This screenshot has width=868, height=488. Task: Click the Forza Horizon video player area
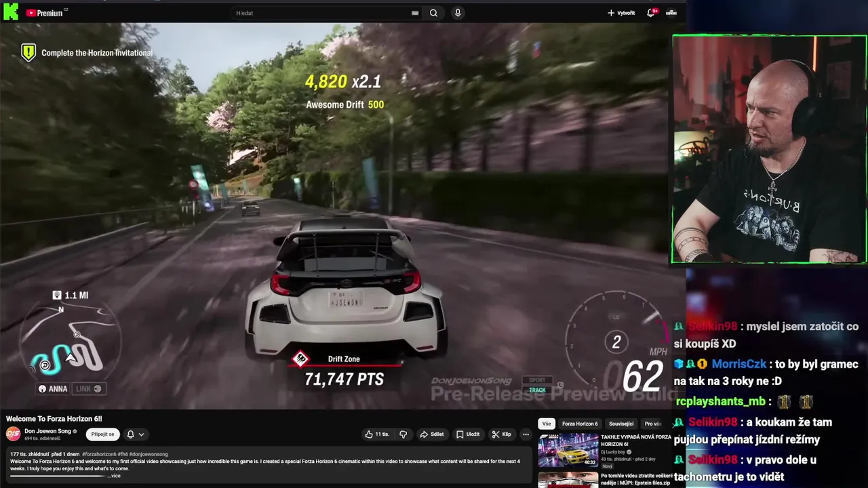tap(342, 216)
